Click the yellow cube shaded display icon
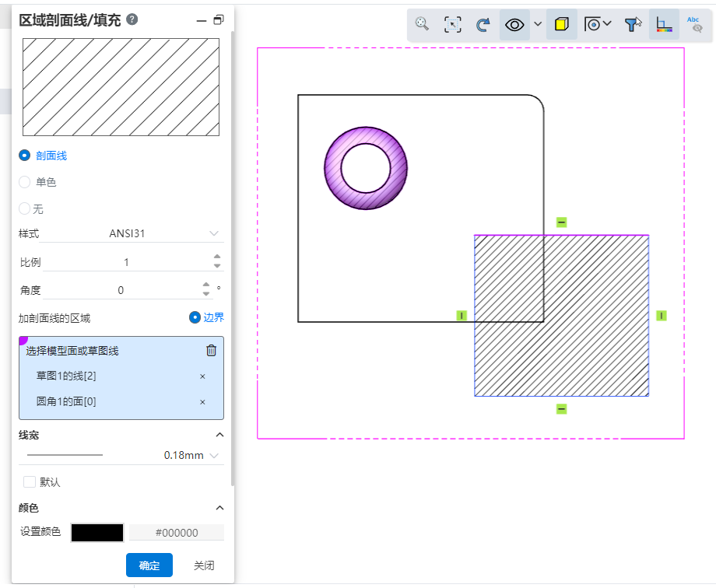Image resolution: width=716 pixels, height=588 pixels. pos(561,24)
